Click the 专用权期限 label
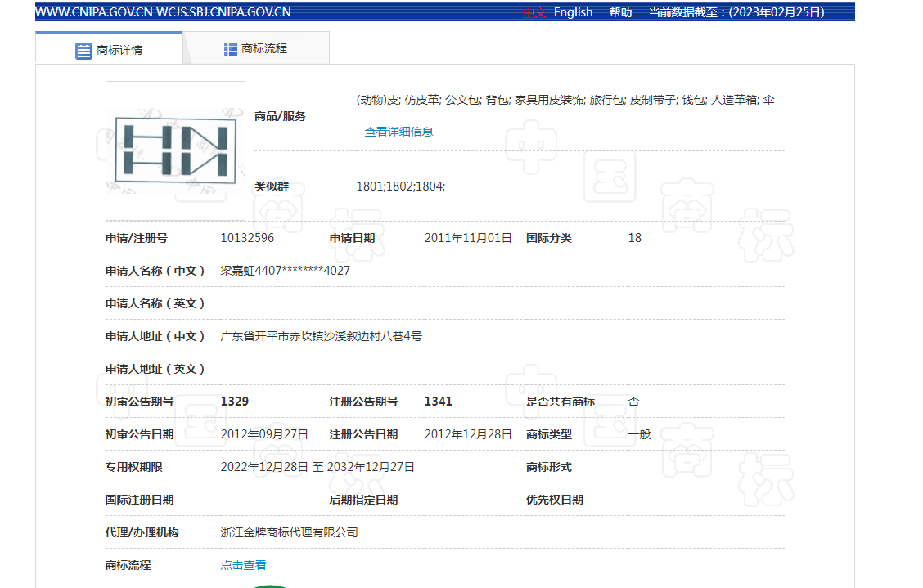This screenshot has height=588, width=923. tap(133, 467)
